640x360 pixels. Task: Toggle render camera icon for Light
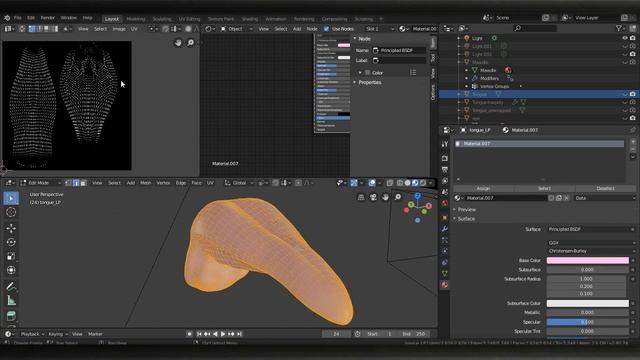tap(633, 38)
